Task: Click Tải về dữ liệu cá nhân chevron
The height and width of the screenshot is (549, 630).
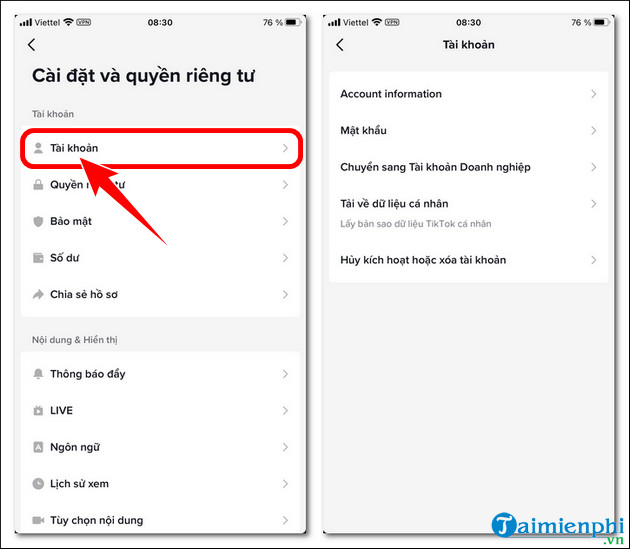Action: pos(594,203)
